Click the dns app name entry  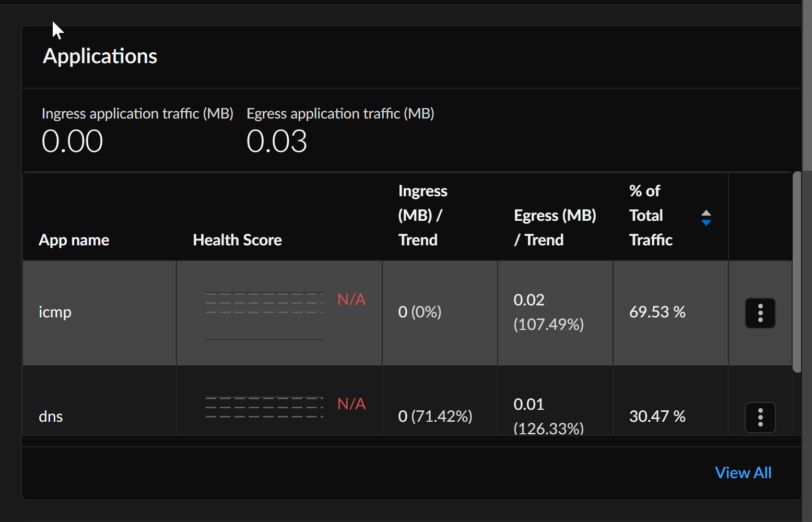(x=51, y=416)
